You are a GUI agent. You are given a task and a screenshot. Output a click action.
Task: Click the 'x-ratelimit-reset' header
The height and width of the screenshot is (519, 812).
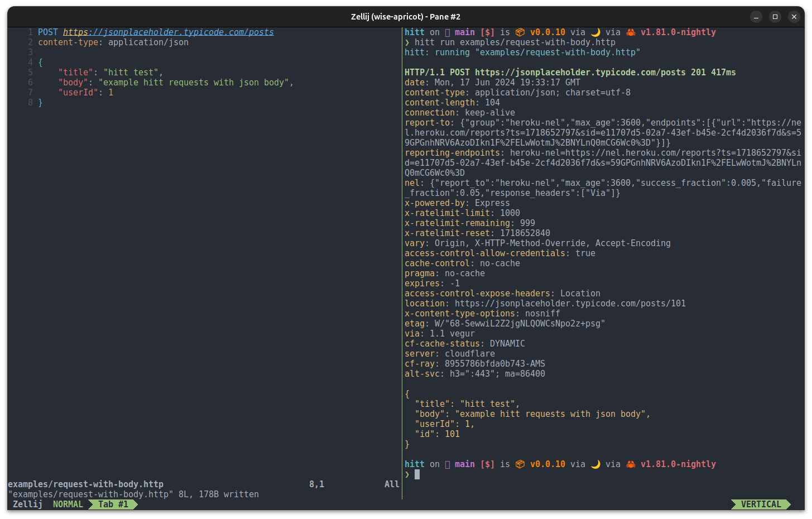pyautogui.click(x=477, y=233)
